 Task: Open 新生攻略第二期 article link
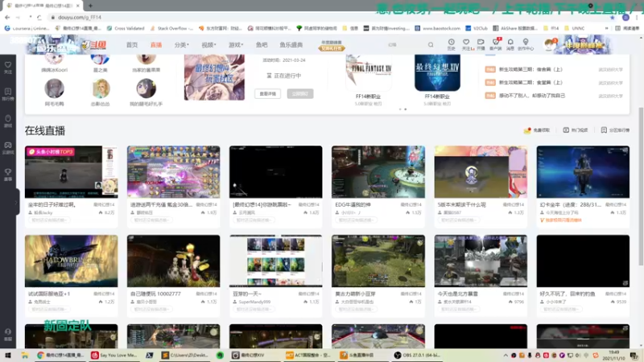[530, 83]
